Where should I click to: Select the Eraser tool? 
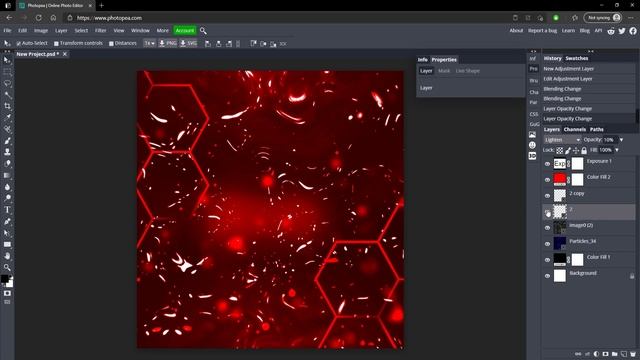coord(7,164)
